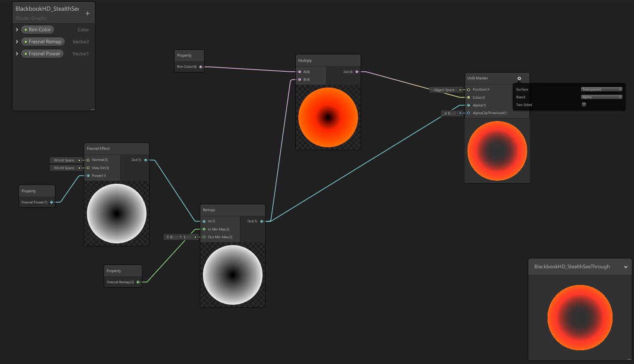Viewport: 634px width, 364px height.
Task: Toggle the exposed dot on Rim Color property
Action: click(x=26, y=29)
